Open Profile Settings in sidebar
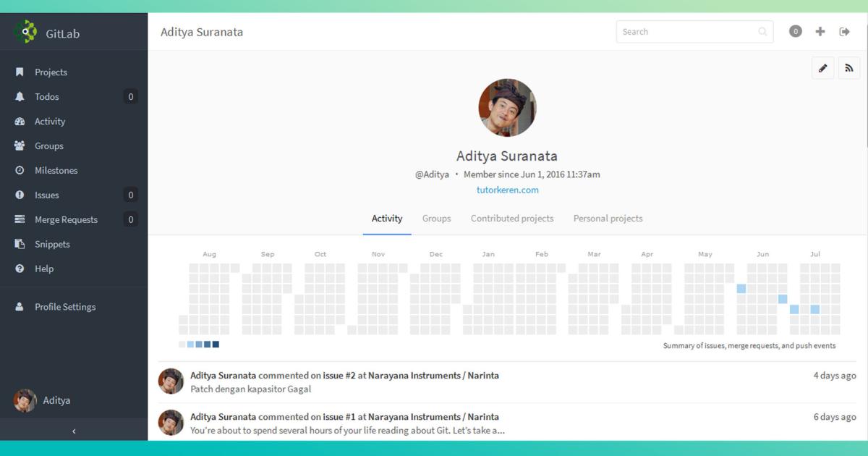Screen dimensions: 868x456 (x=65, y=307)
